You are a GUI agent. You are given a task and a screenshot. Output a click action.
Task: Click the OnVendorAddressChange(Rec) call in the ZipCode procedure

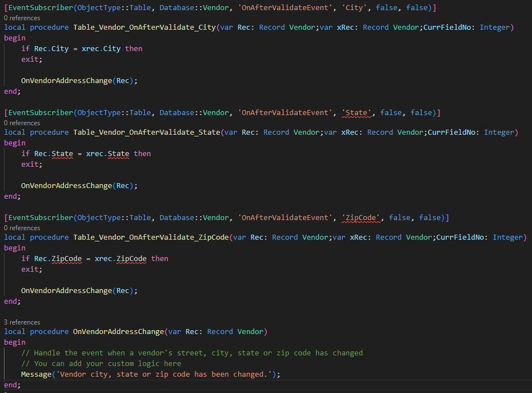tap(79, 291)
